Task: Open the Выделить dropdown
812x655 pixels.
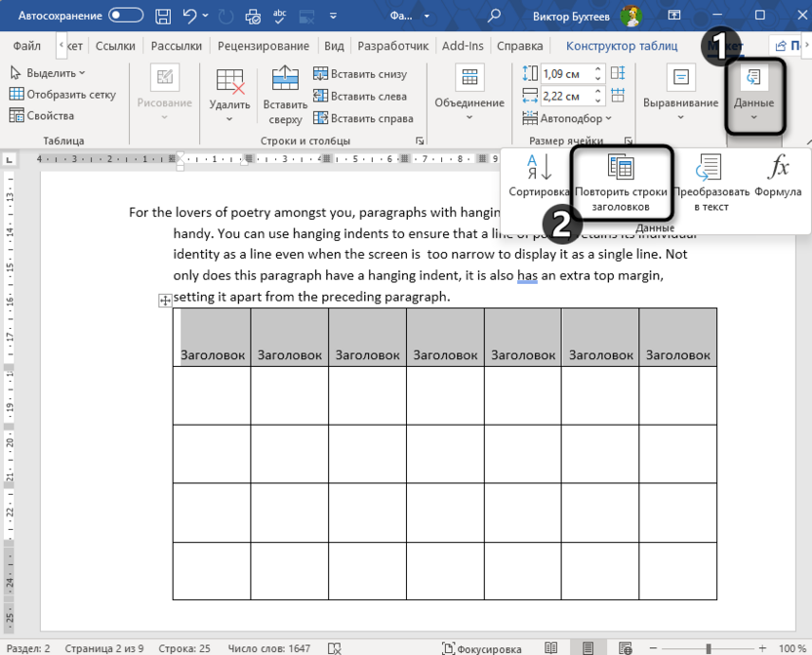Action: click(x=48, y=73)
